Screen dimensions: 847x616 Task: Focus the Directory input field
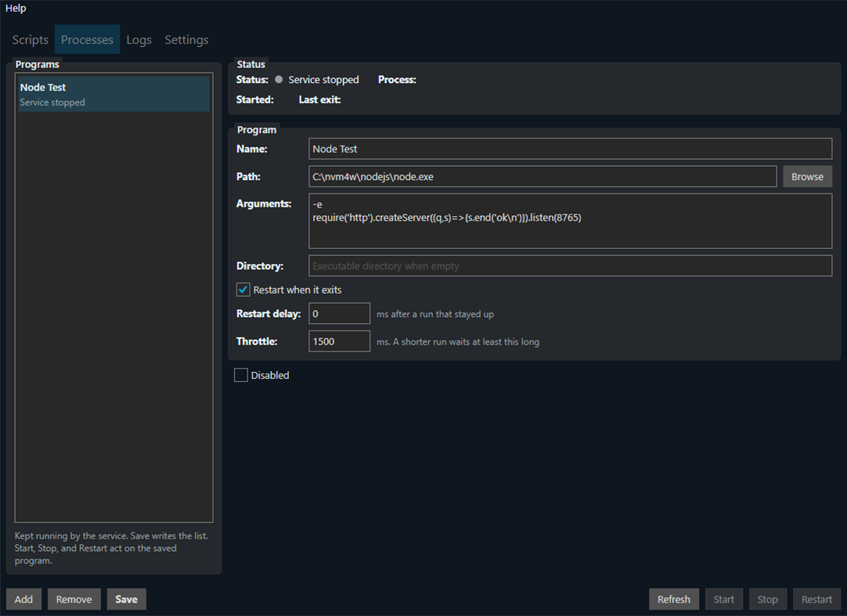(x=570, y=266)
